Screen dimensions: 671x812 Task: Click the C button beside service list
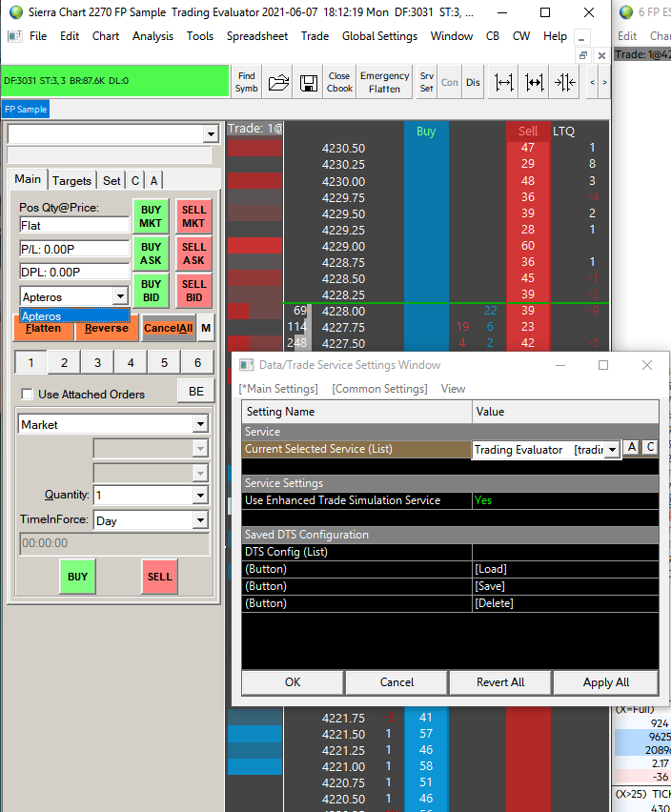[650, 447]
